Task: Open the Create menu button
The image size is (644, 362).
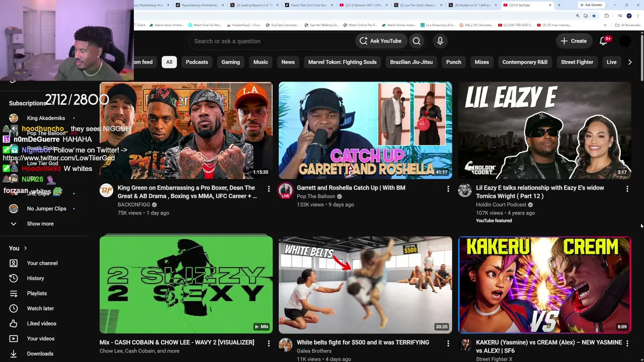Action: 574,41
